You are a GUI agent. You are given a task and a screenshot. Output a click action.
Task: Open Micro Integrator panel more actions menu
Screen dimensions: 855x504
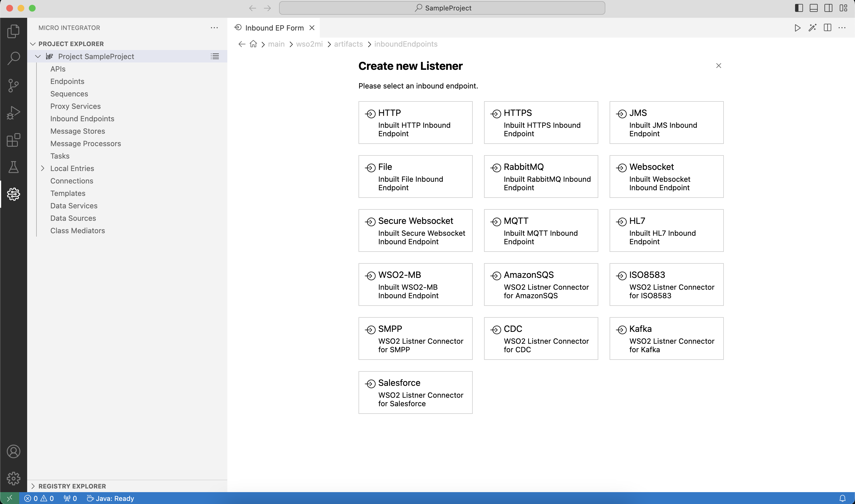pyautogui.click(x=214, y=28)
